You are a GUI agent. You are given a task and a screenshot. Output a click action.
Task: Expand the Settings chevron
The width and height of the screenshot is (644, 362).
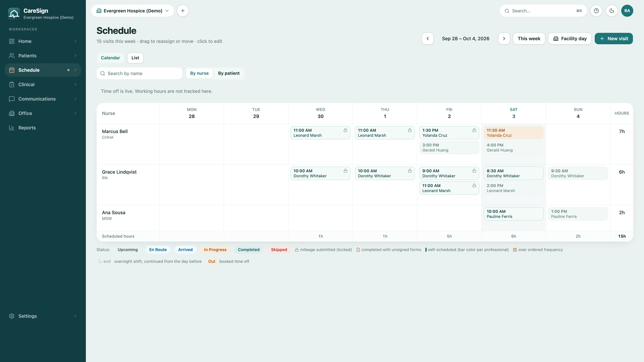point(75,316)
